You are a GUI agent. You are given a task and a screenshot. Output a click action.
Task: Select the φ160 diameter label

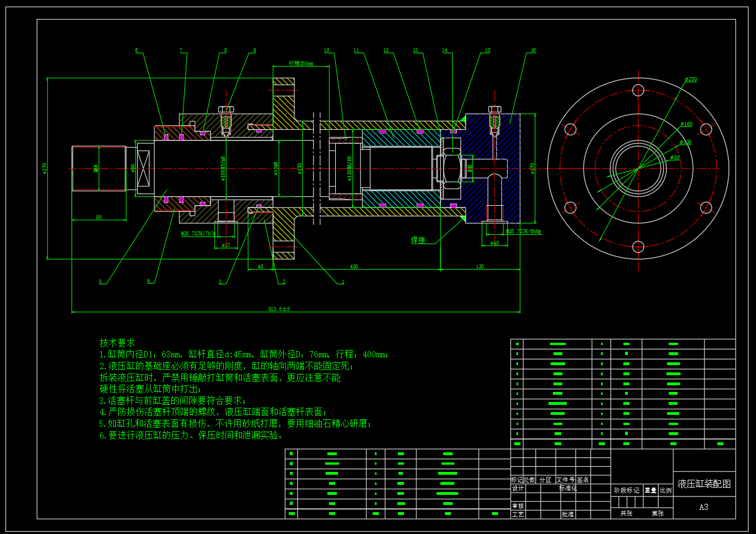pos(687,124)
